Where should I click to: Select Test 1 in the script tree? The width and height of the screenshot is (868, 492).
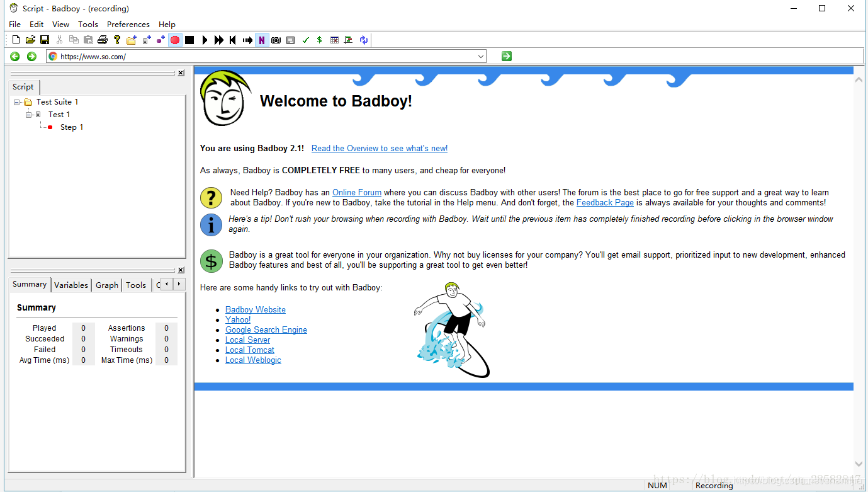click(59, 114)
